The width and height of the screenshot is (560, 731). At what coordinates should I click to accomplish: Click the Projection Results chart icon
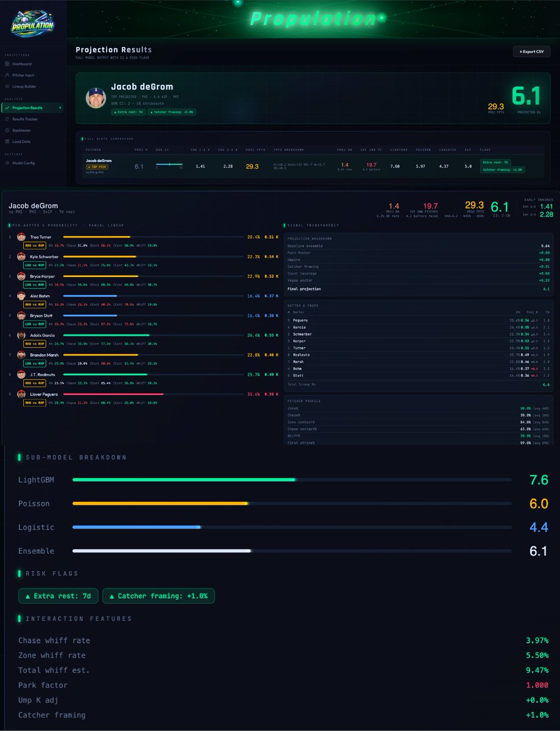tap(7, 108)
